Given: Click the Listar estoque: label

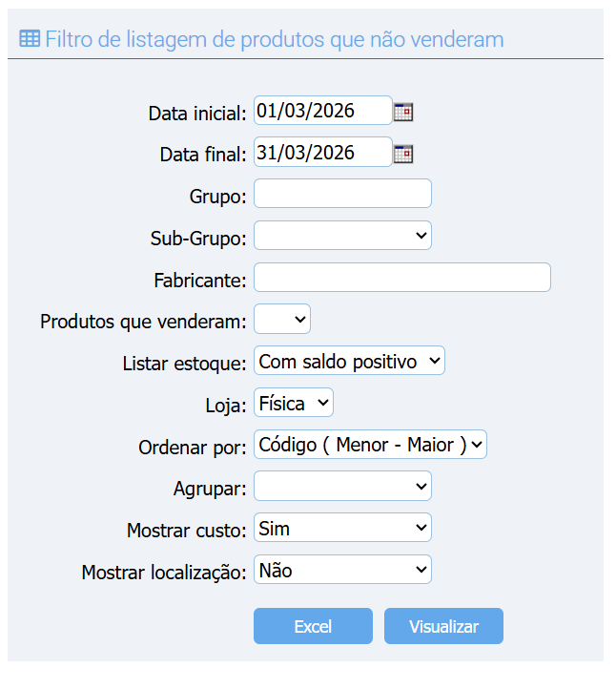Looking at the screenshot, I should 184,364.
